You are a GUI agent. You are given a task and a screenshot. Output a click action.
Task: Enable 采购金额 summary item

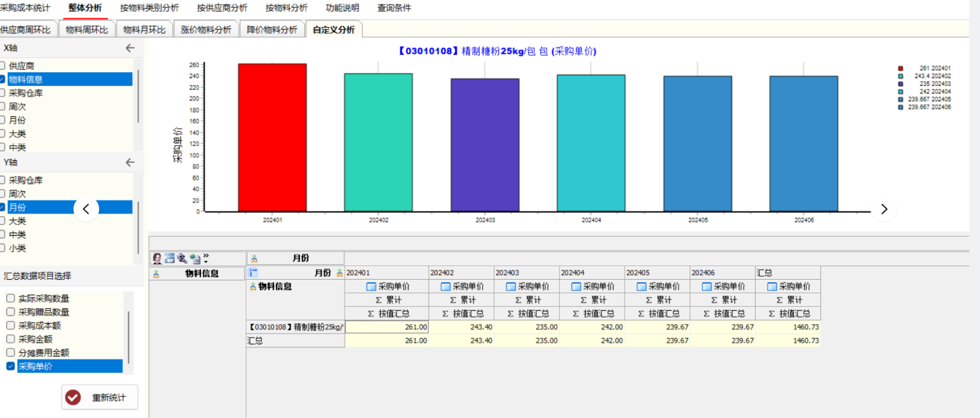[x=10, y=339]
